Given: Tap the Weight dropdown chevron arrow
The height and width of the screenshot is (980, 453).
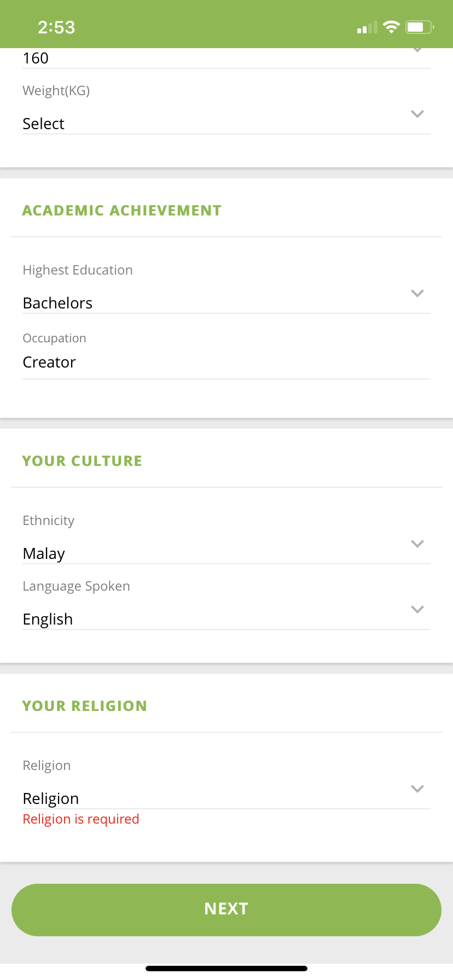Looking at the screenshot, I should [x=417, y=114].
